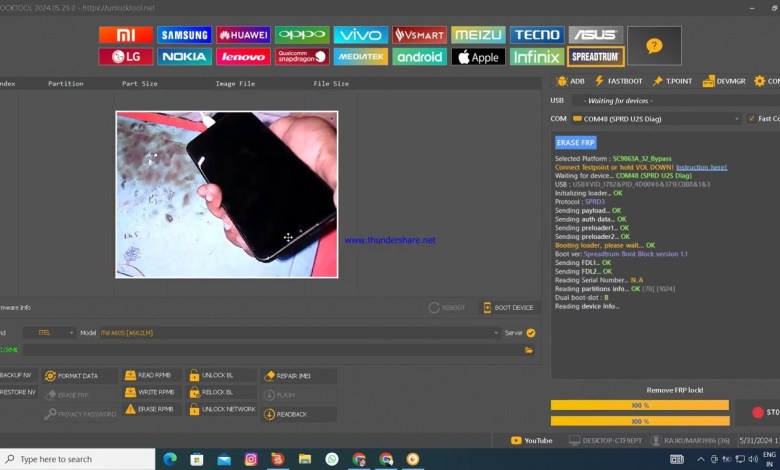The width and height of the screenshot is (780, 470).
Task: Click the Partition column header
Action: coord(66,84)
